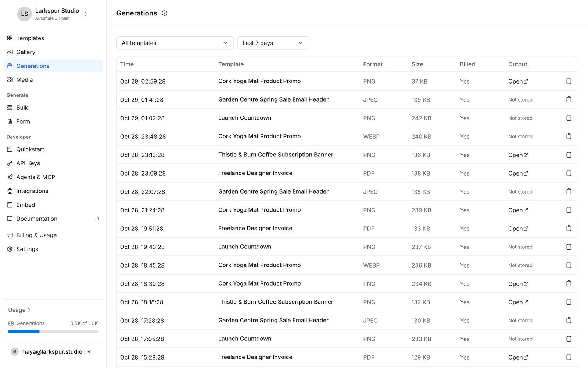Navigate to Billing & Usage
Image resolution: width=588 pixels, height=368 pixels.
point(53,235)
